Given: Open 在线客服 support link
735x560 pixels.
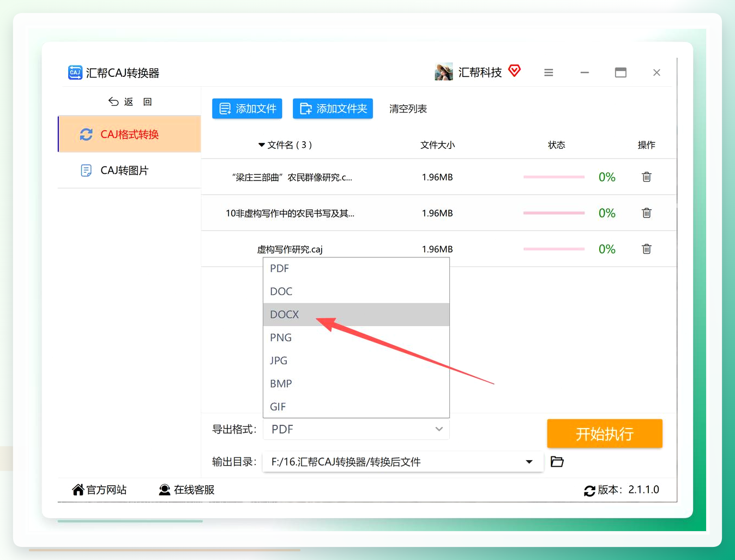Looking at the screenshot, I should point(186,490).
